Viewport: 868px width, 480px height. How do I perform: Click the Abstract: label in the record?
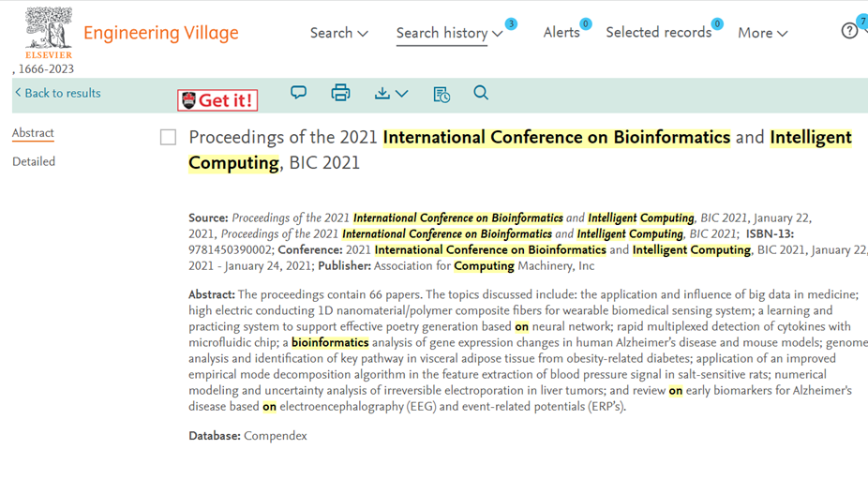pyautogui.click(x=212, y=294)
